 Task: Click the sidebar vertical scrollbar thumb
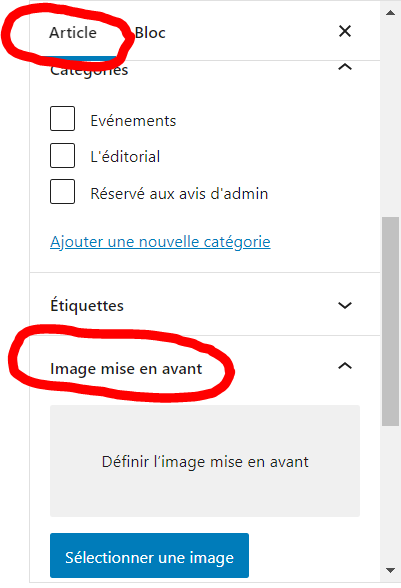point(390,321)
